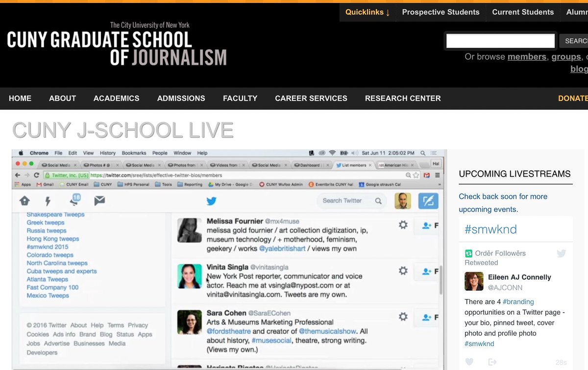The height and width of the screenshot is (370, 588).
Task: Open Chrome's History menu
Action: tap(108, 153)
